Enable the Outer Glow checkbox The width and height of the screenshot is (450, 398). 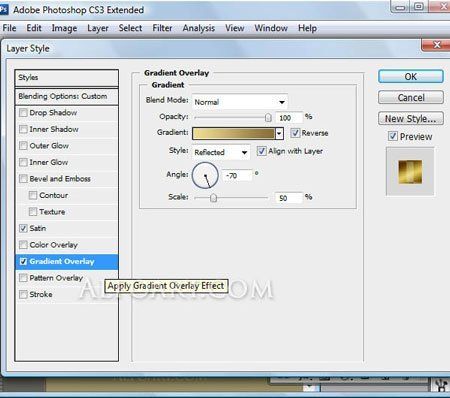point(23,146)
